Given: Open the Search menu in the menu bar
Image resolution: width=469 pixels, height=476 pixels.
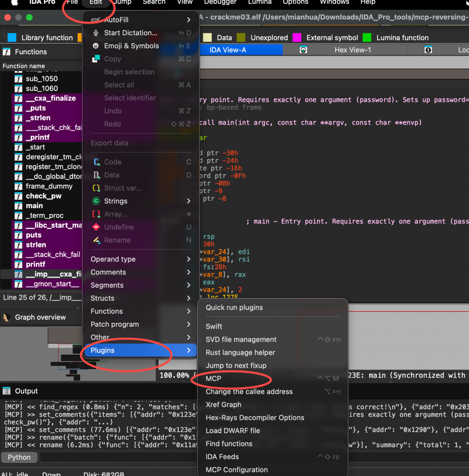Looking at the screenshot, I should pyautogui.click(x=154, y=2).
